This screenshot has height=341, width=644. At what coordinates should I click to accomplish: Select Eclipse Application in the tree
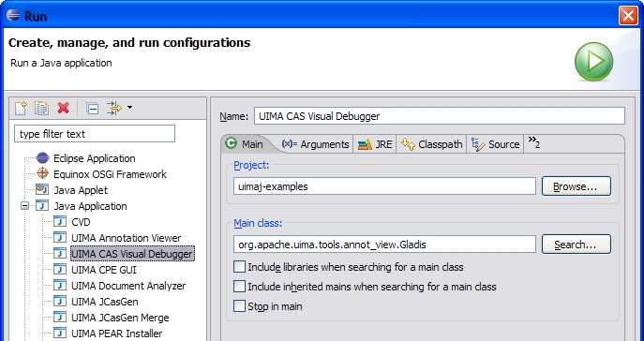click(94, 158)
